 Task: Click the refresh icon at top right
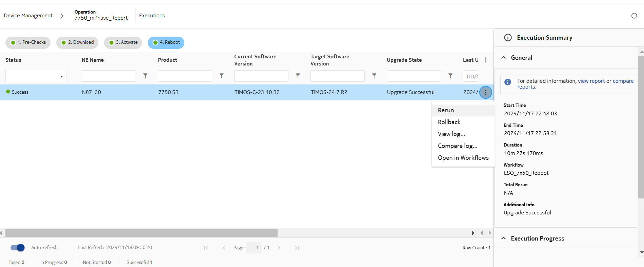[634, 16]
